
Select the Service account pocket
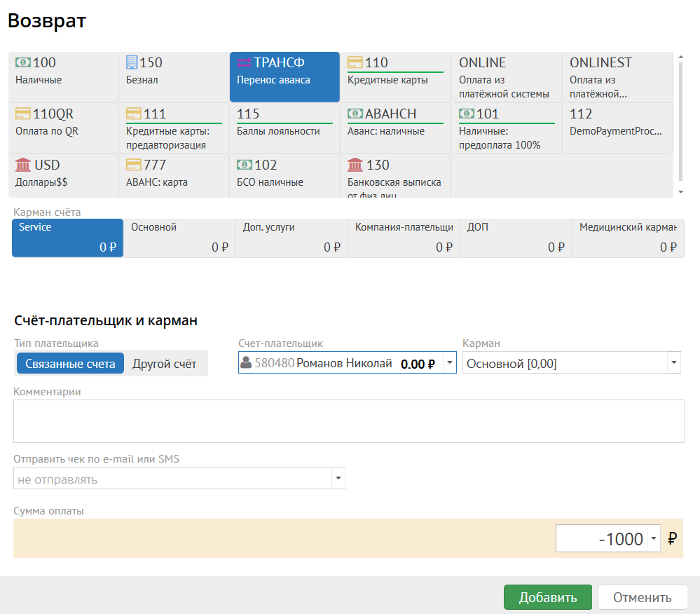pyautogui.click(x=67, y=238)
